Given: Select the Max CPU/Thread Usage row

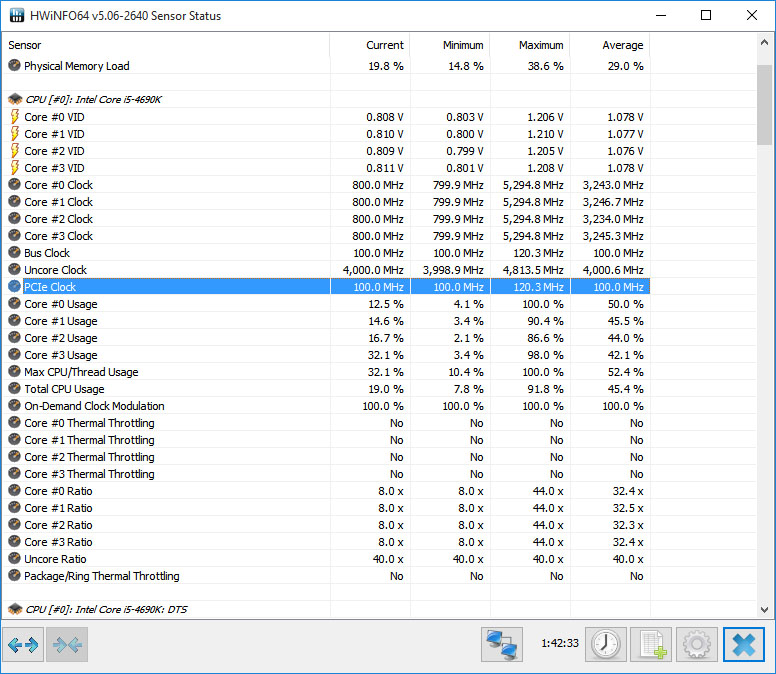Looking at the screenshot, I should [x=327, y=372].
